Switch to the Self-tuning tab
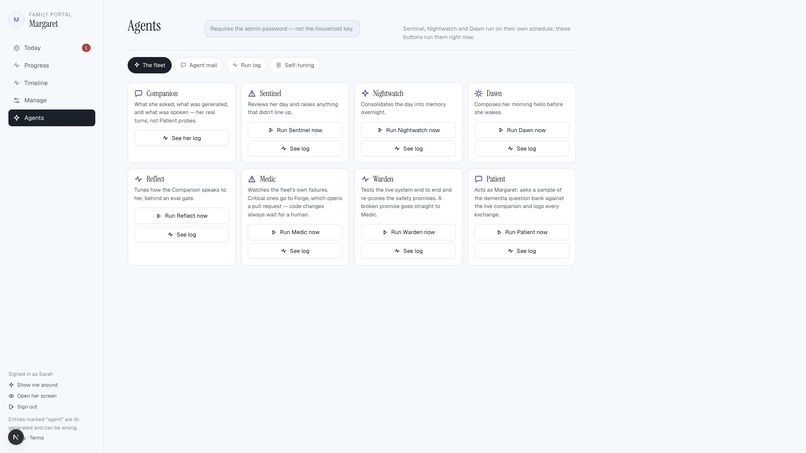806x453 pixels. 295,65
